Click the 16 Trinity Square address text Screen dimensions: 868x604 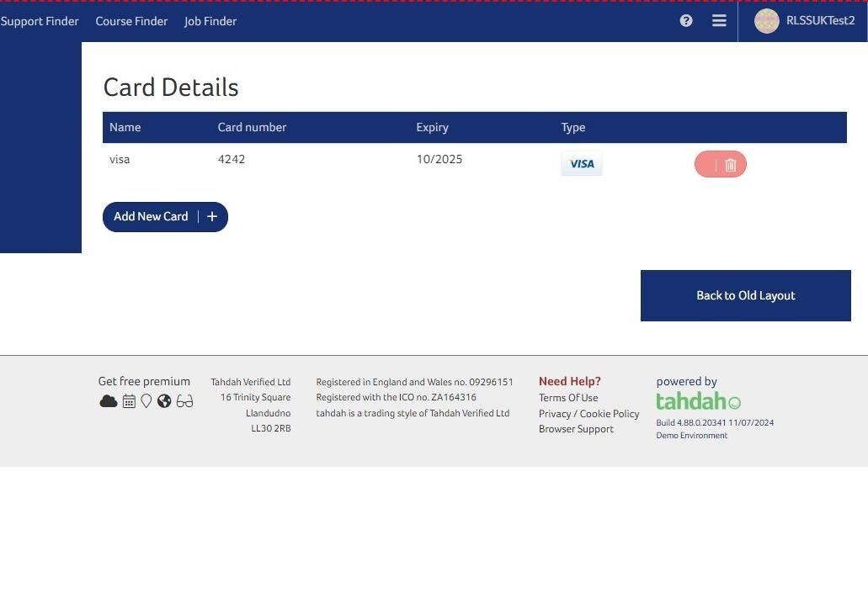(x=255, y=397)
